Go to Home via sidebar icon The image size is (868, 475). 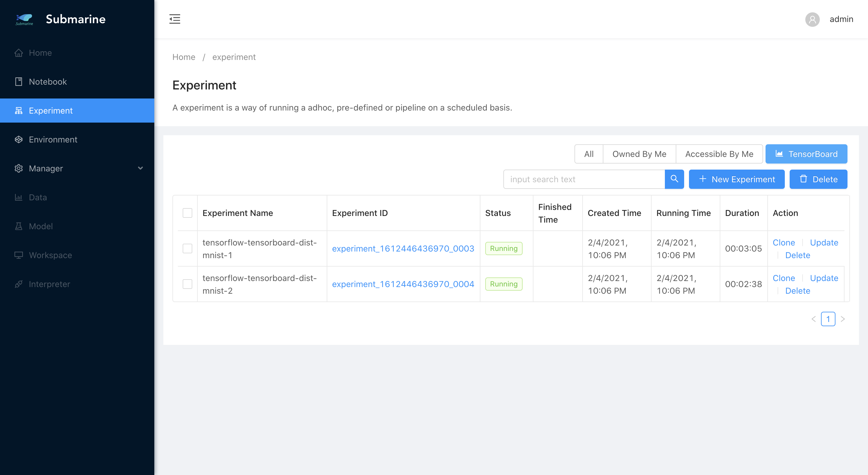(x=19, y=53)
